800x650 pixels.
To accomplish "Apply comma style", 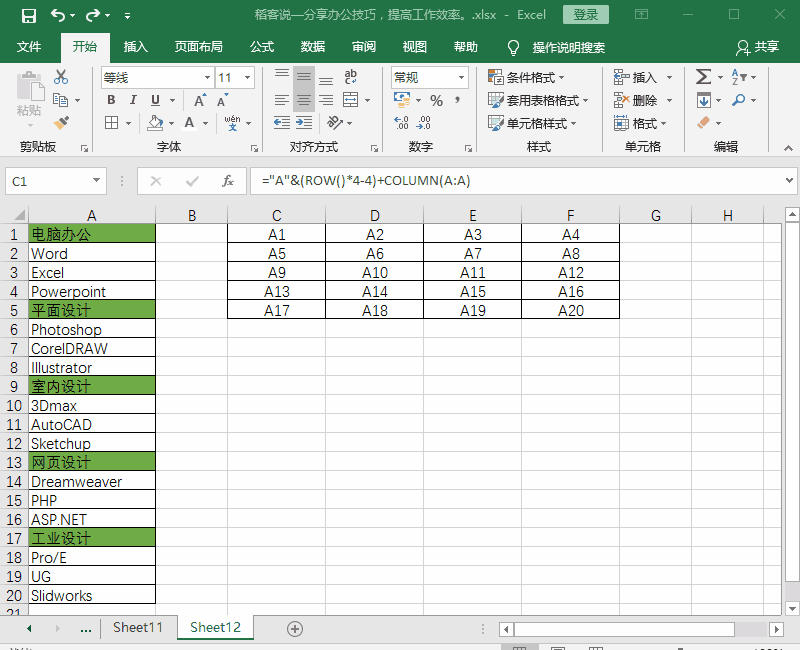I will point(458,100).
